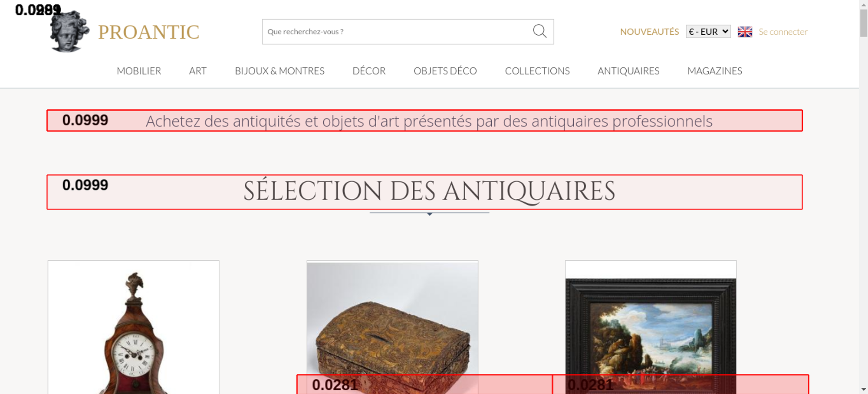The width and height of the screenshot is (868, 394).
Task: Click the page scrollbar down arrow
Action: coord(863,389)
